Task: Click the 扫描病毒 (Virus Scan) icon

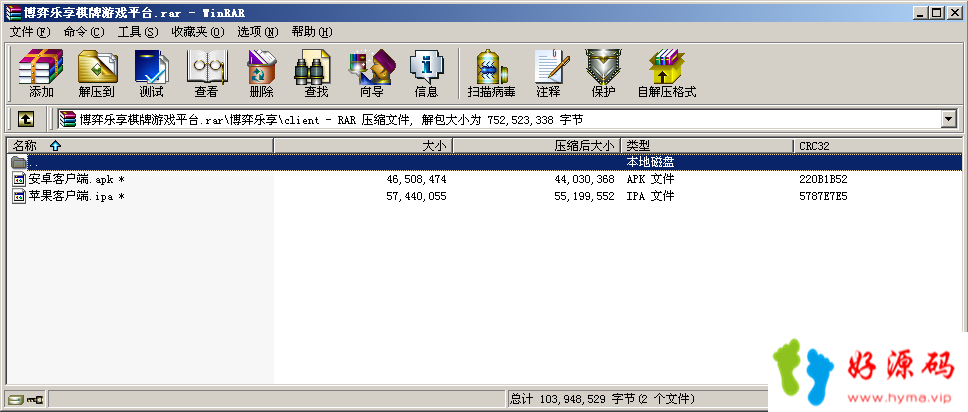Action: 491,67
